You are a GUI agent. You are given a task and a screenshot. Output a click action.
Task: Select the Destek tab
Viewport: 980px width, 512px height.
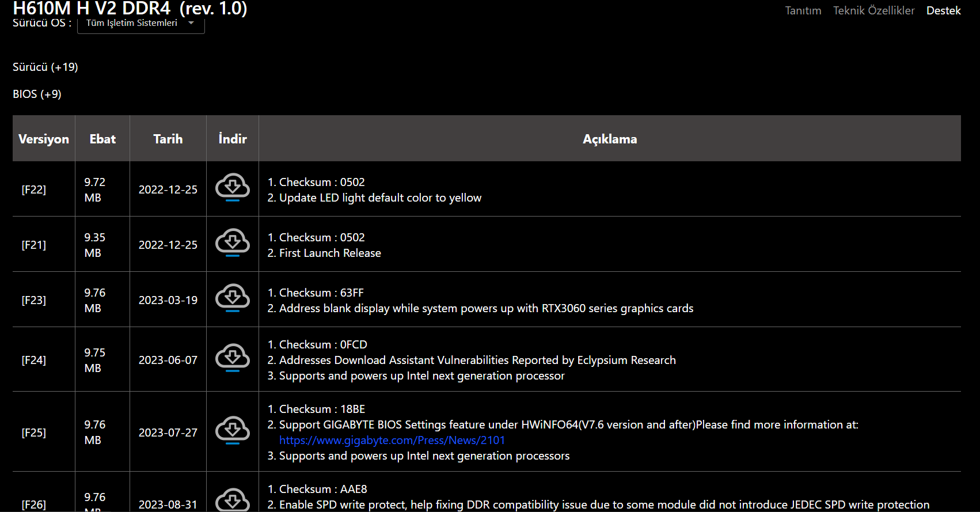pyautogui.click(x=943, y=10)
